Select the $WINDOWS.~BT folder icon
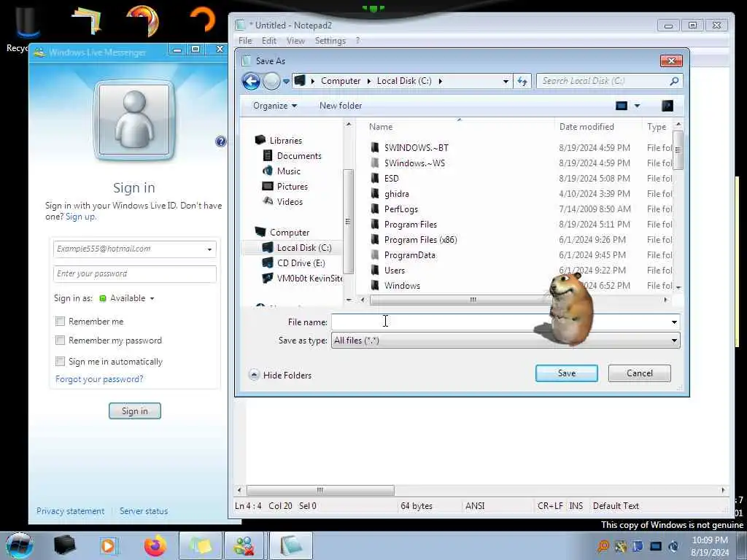 tap(375, 147)
